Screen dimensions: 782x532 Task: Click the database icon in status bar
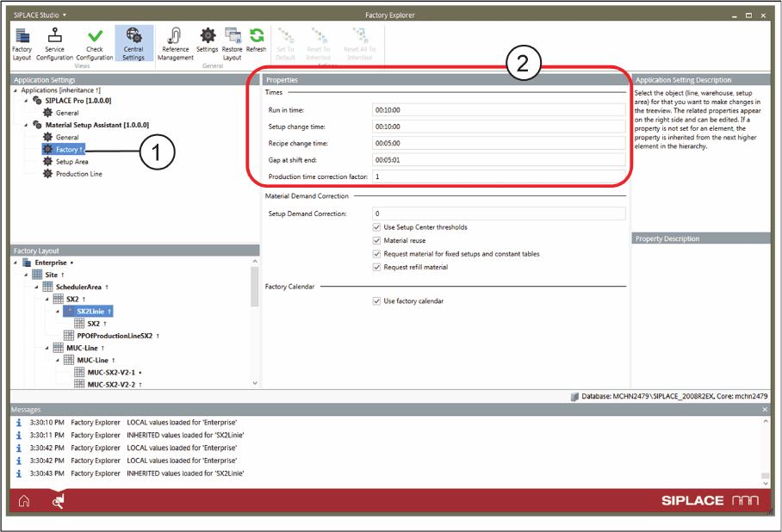[574, 397]
